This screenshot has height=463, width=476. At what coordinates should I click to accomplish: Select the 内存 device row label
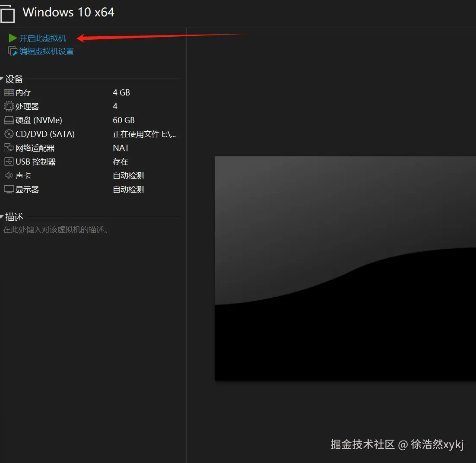coord(23,92)
